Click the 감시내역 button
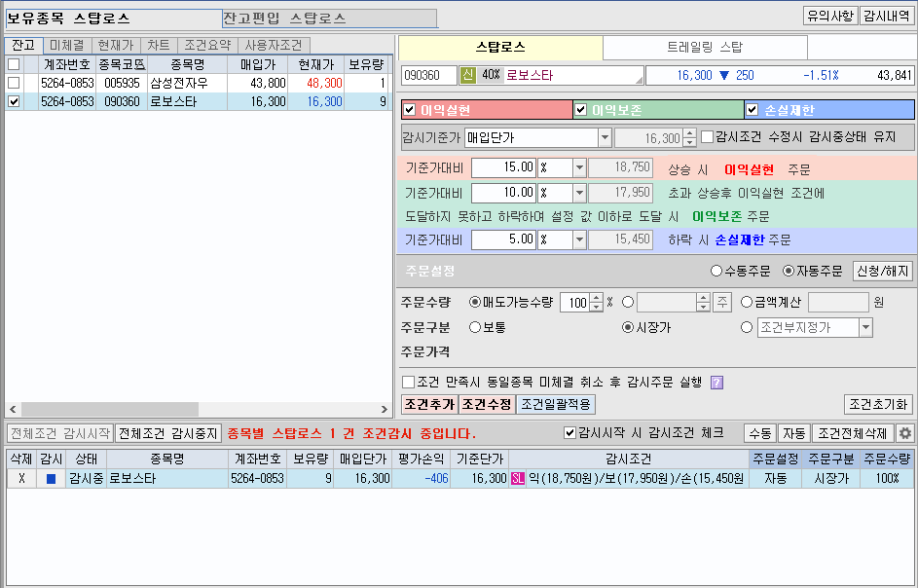The height and width of the screenshot is (588, 918). [887, 16]
